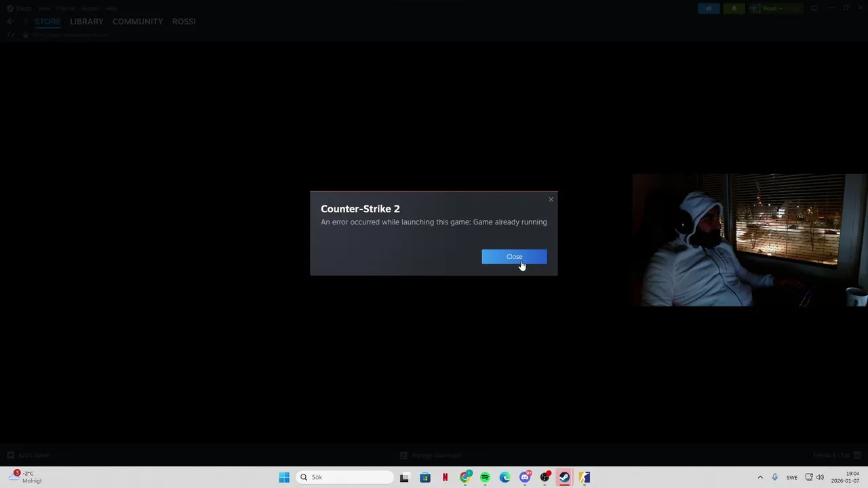The width and height of the screenshot is (868, 488).
Task: Expand the Rossi account dropdown
Action: 776,8
